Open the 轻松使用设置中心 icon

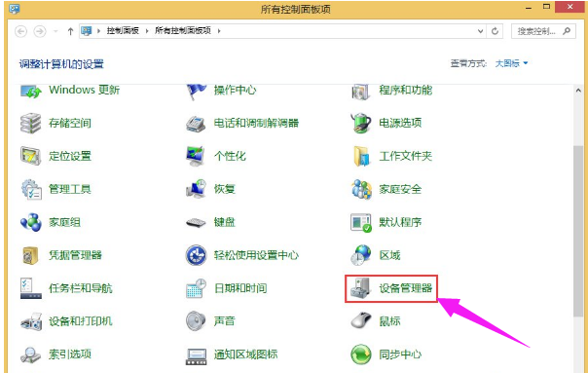tap(196, 255)
